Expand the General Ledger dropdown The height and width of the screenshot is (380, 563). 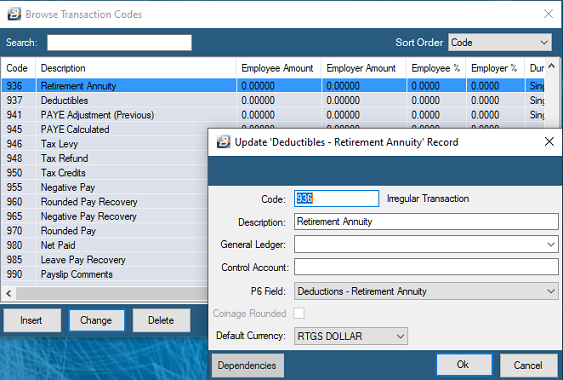551,245
